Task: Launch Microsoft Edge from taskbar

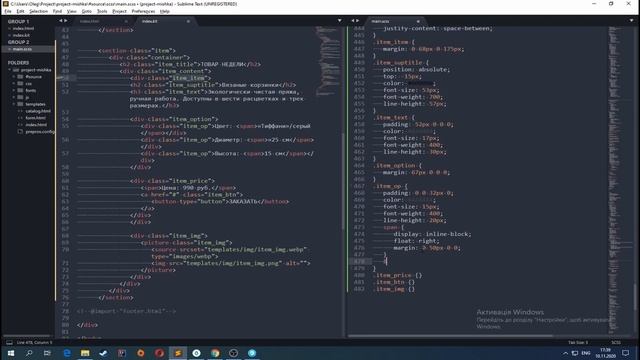Action: coord(67,353)
